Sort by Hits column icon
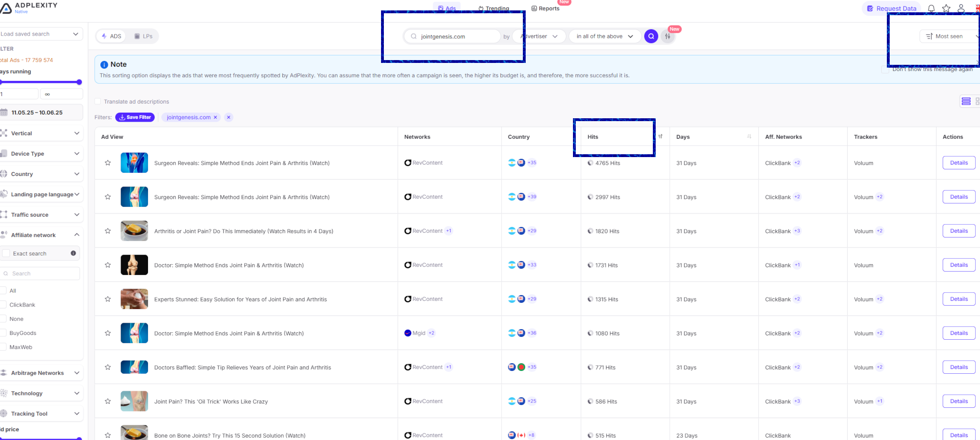Image resolution: width=980 pixels, height=440 pixels. [660, 136]
